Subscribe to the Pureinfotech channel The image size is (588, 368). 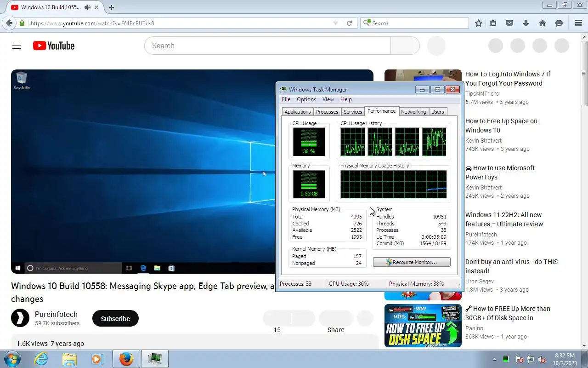[115, 318]
